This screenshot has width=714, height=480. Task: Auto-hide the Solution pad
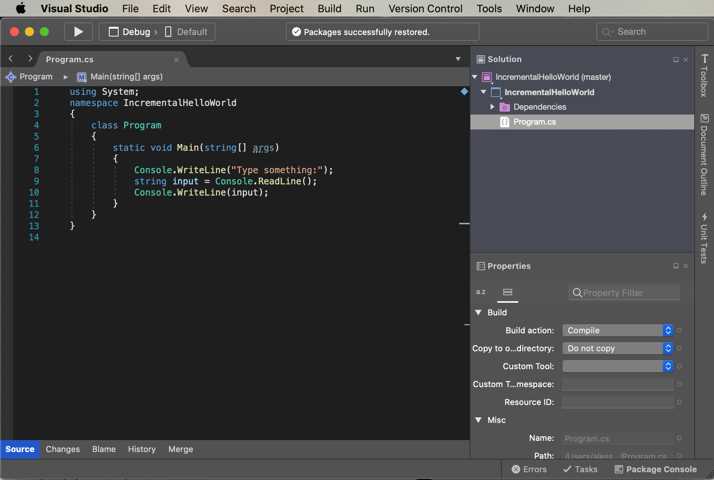tap(676, 60)
